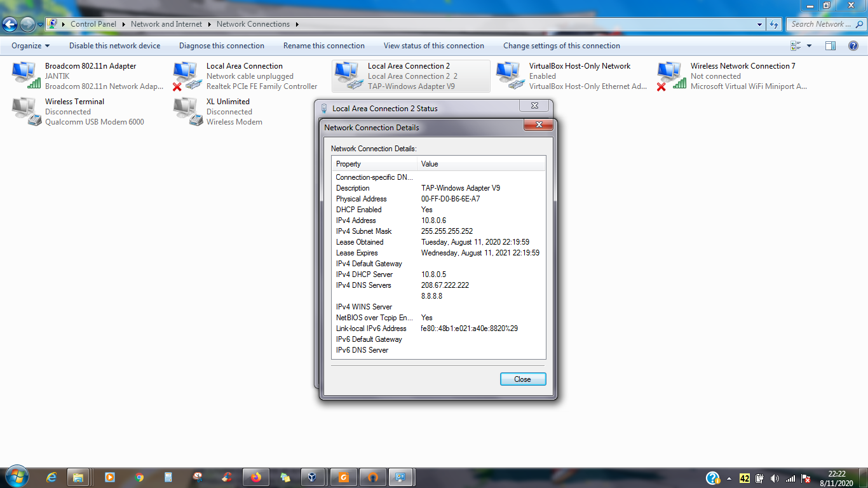Viewport: 868px width, 488px height.
Task: Select the Wireless Terminal modem icon
Action: pos(25,111)
